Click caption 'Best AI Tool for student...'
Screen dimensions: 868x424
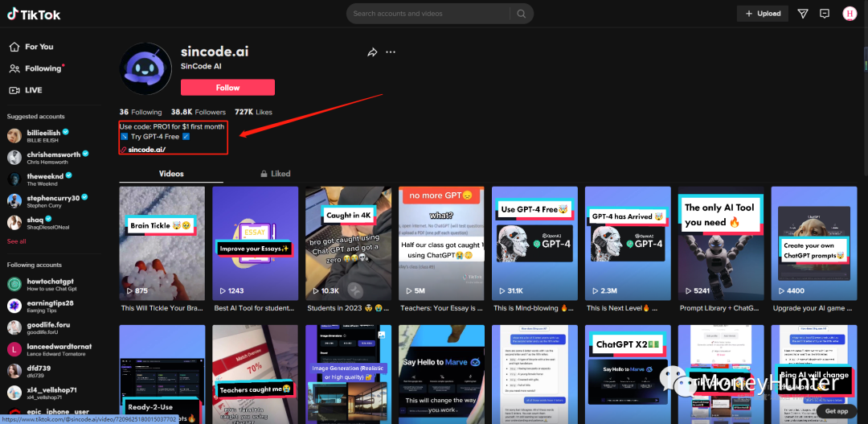[x=255, y=307]
